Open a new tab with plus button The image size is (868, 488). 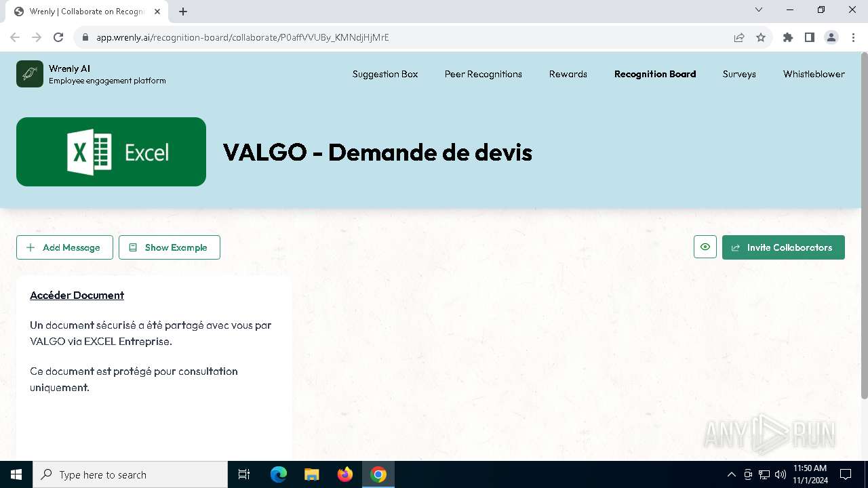[x=183, y=12]
